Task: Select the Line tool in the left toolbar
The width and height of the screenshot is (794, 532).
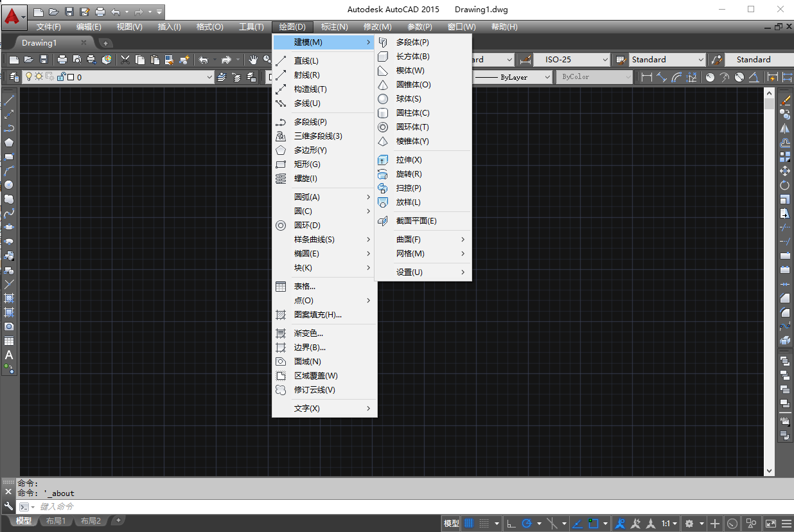Action: pos(8,100)
